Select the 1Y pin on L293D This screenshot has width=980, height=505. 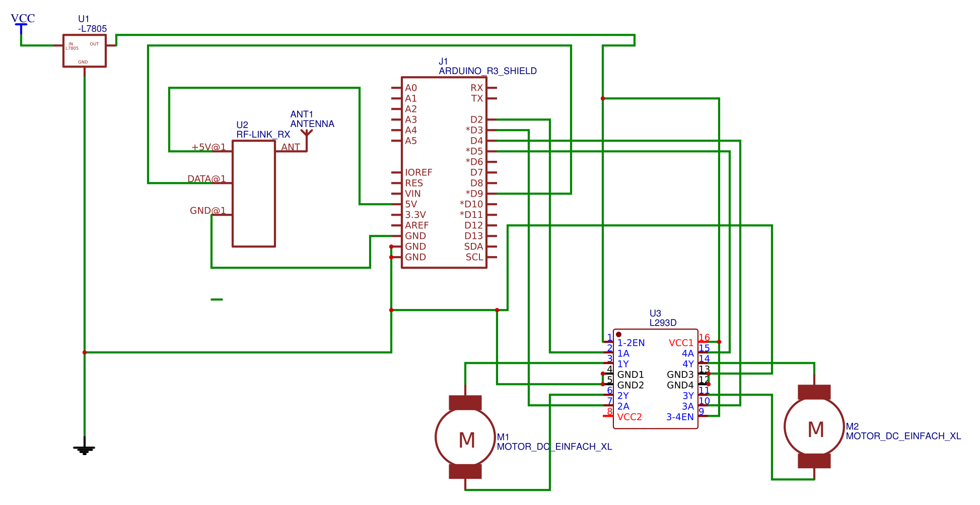(x=623, y=364)
